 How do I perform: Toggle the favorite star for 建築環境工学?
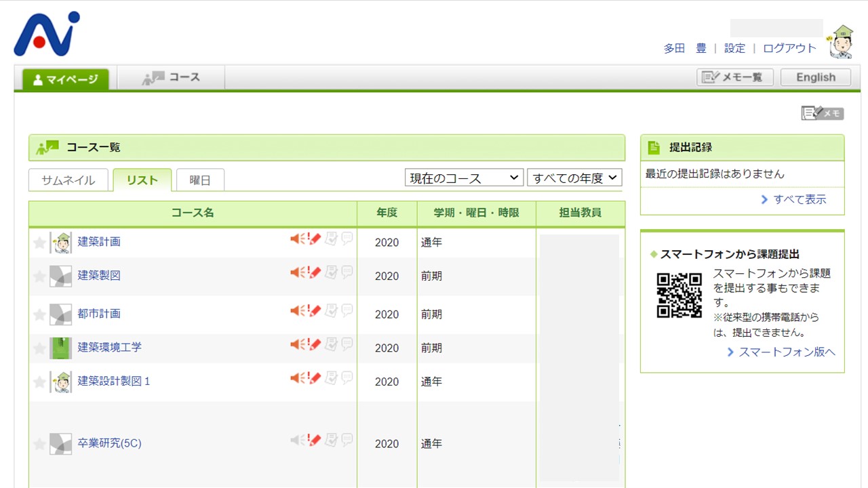click(39, 348)
